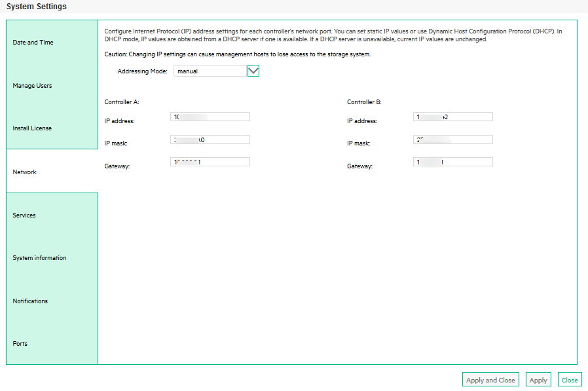Focus Controller A IP address field
The height and width of the screenshot is (391, 588).
210,117
